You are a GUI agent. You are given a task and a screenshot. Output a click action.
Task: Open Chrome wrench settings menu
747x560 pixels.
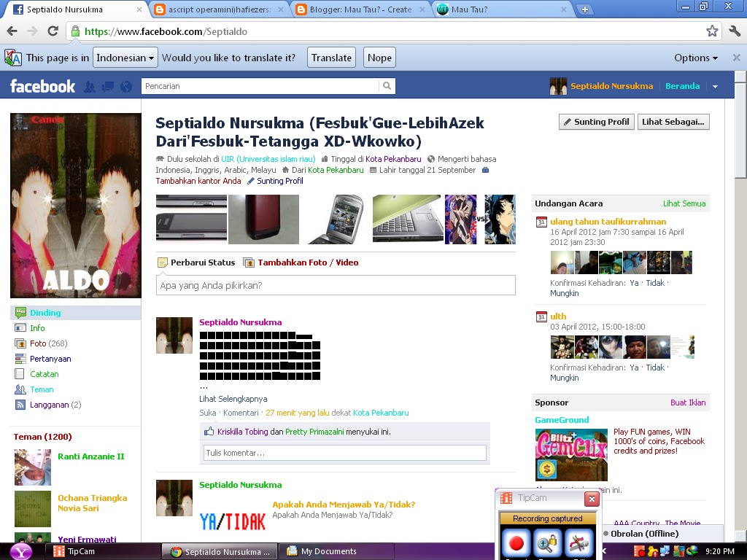tap(735, 31)
